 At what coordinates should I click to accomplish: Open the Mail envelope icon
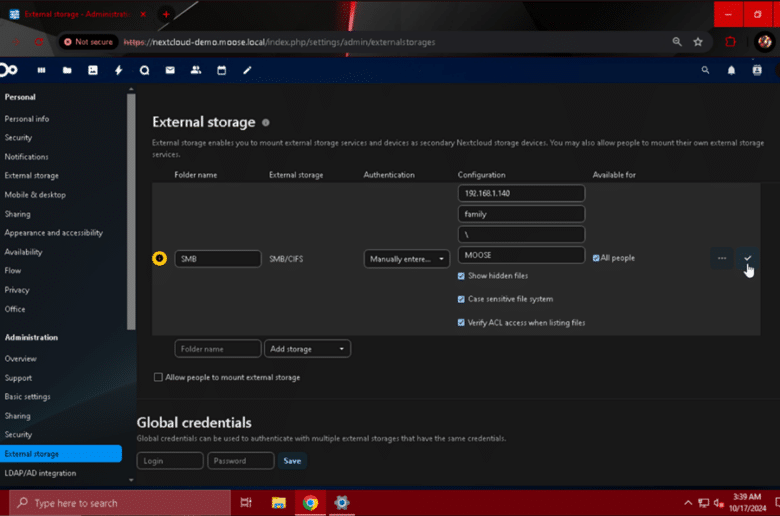point(170,70)
